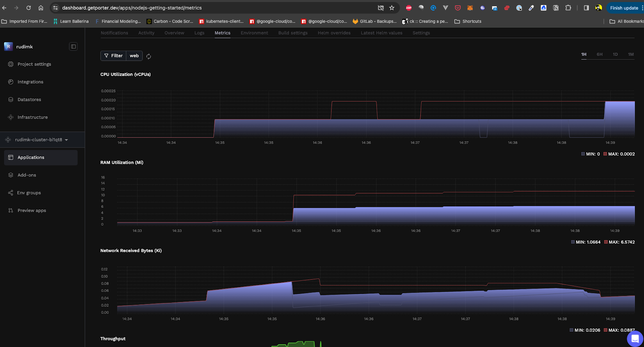This screenshot has width=644, height=347.
Task: Click the MIN: 1.0664 legend value
Action: [x=588, y=242]
